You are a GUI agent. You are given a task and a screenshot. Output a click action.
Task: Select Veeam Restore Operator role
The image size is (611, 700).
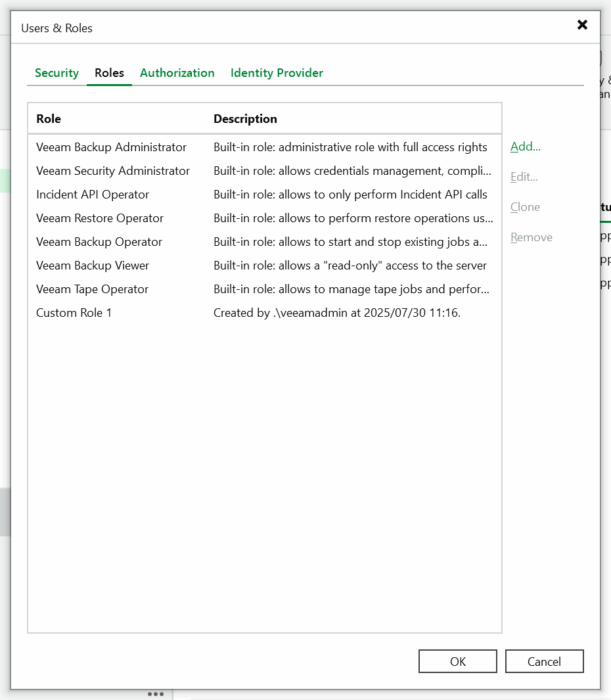(265, 218)
